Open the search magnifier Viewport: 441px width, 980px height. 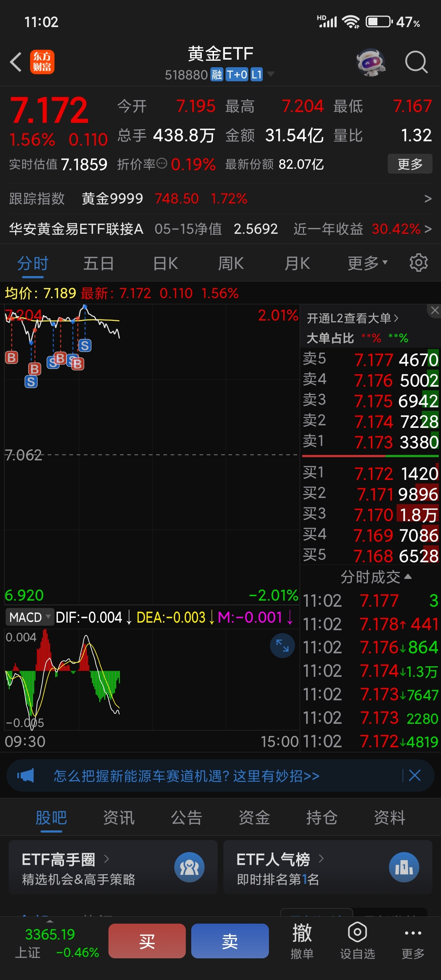(416, 62)
